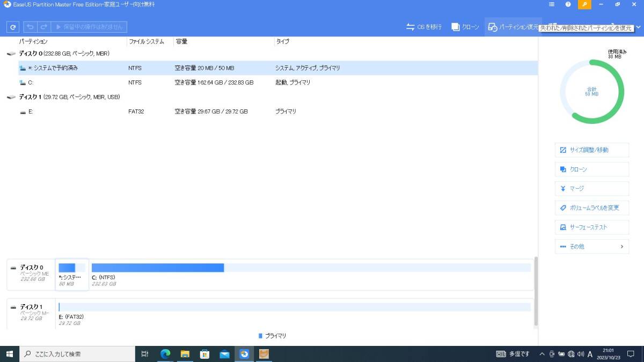Click the パーティション column header
Screen dimensions: 644x362
click(33, 41)
